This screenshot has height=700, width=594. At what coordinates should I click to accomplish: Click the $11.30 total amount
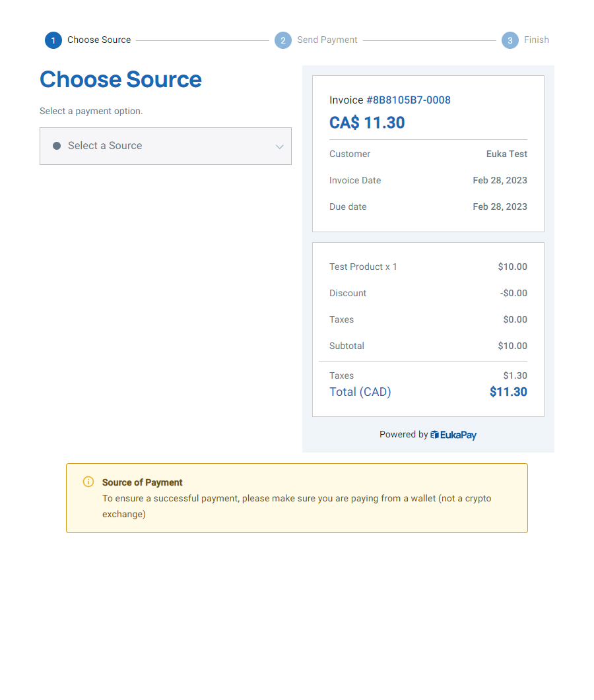click(508, 391)
